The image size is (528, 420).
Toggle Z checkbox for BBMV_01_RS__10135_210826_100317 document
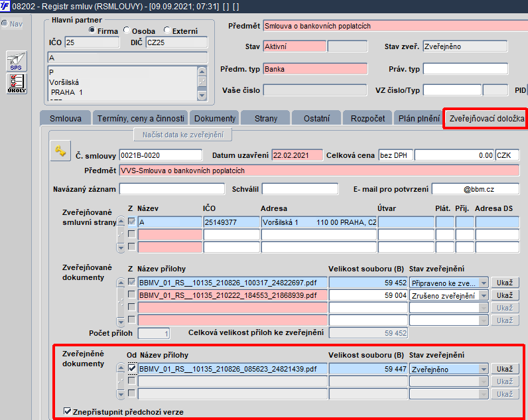coord(131,282)
